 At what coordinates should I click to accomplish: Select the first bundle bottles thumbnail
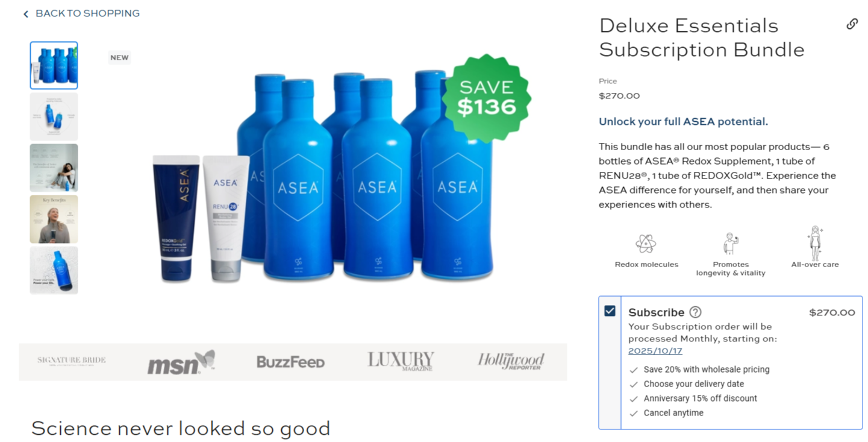click(x=54, y=65)
